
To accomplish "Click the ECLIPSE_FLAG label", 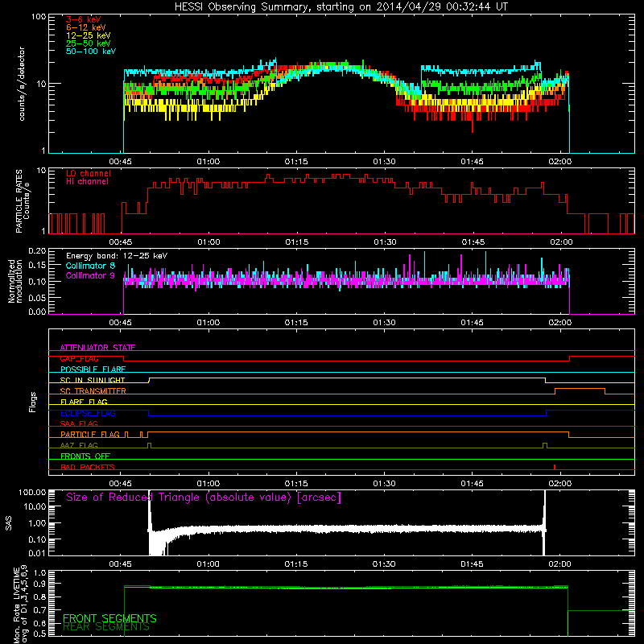I will click(88, 413).
